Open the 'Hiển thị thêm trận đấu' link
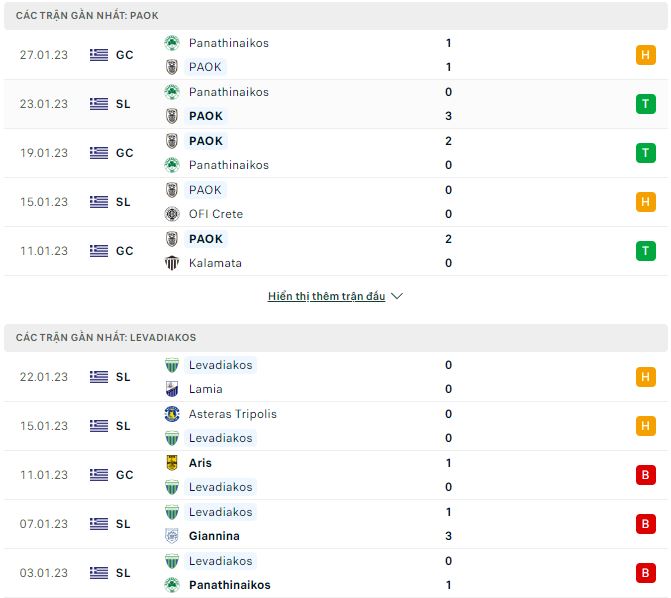 [326, 297]
